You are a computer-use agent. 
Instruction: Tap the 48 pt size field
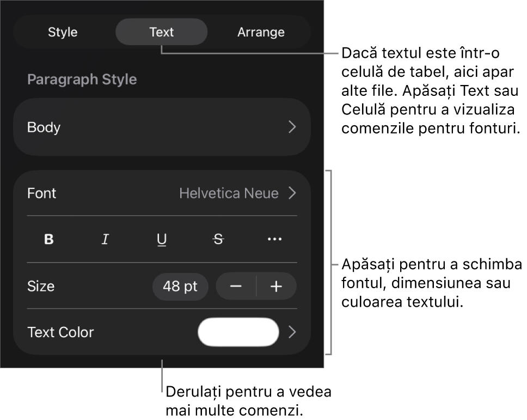point(180,286)
